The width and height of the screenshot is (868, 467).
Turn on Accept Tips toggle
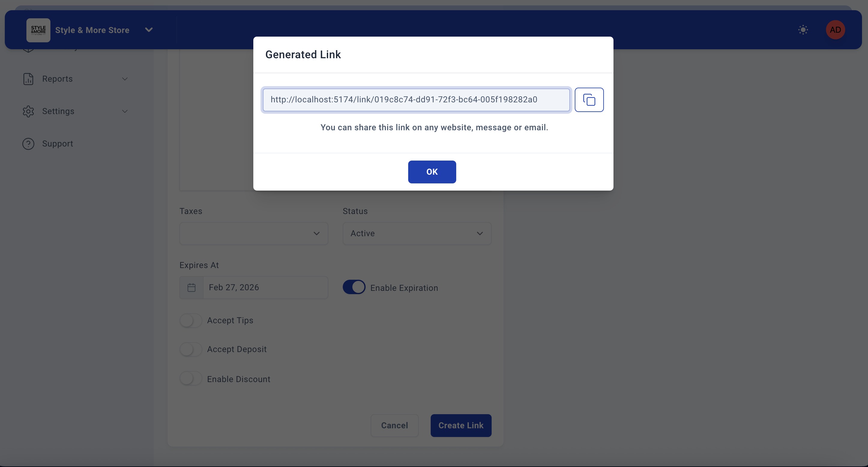(191, 321)
